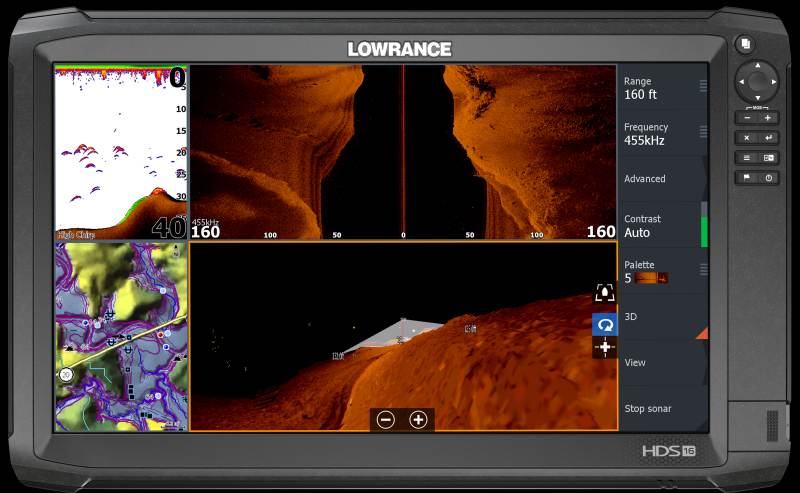Open the View menu item
Image resolution: width=800 pixels, height=493 pixels.
point(662,363)
